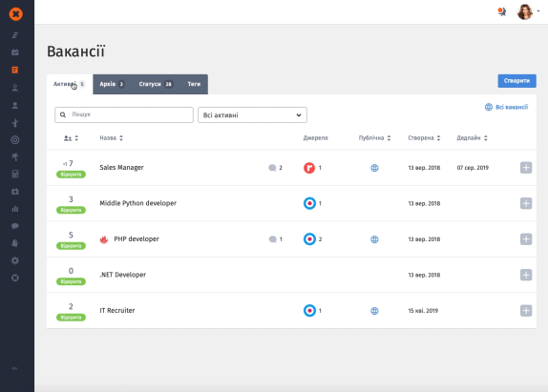The image size is (548, 392).
Task: Open the settings gear in sidebar
Action: tap(15, 260)
